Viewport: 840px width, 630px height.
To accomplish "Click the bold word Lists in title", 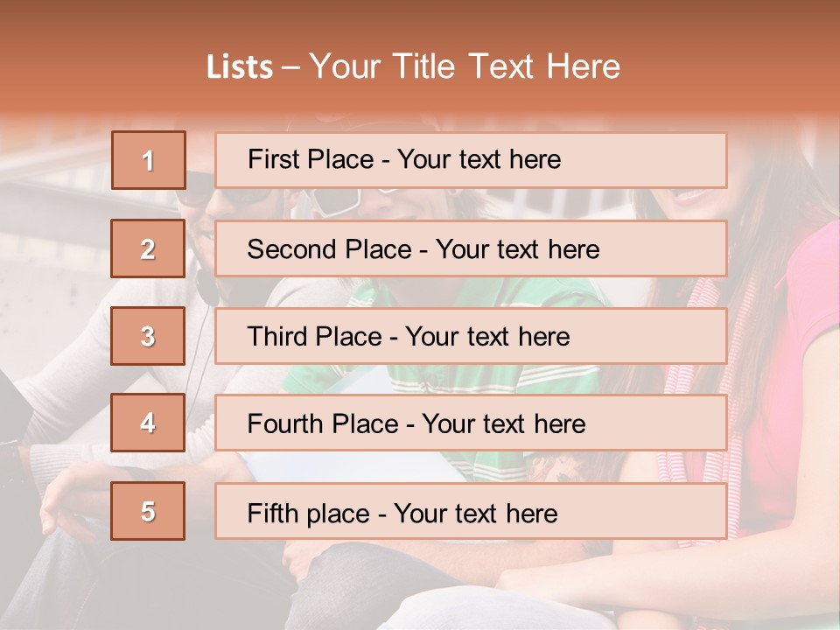I will point(240,67).
